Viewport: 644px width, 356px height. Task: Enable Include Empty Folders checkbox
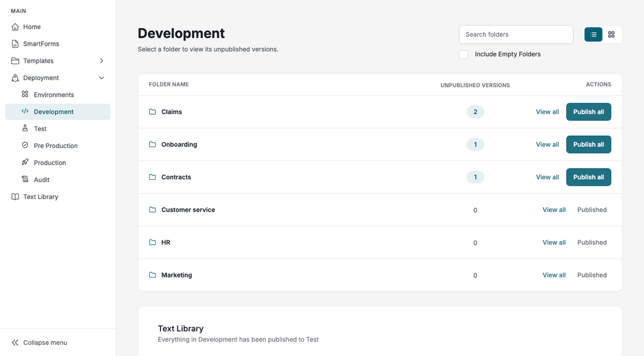pyautogui.click(x=463, y=54)
